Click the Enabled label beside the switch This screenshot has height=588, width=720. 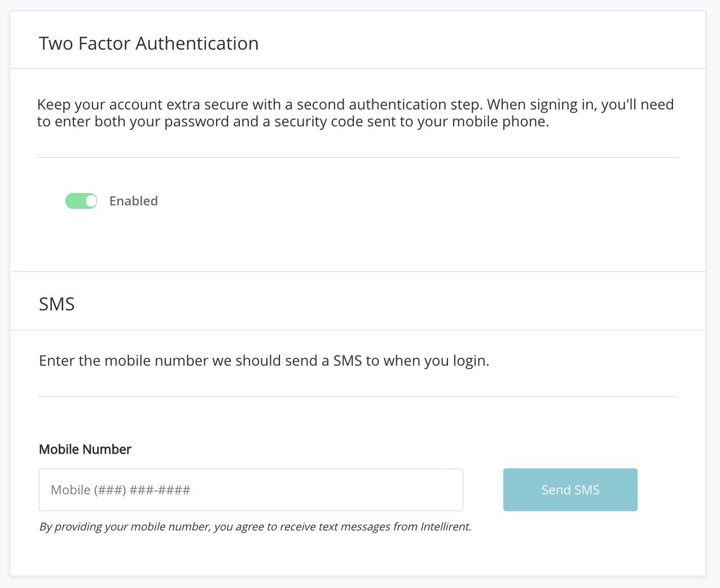(133, 201)
